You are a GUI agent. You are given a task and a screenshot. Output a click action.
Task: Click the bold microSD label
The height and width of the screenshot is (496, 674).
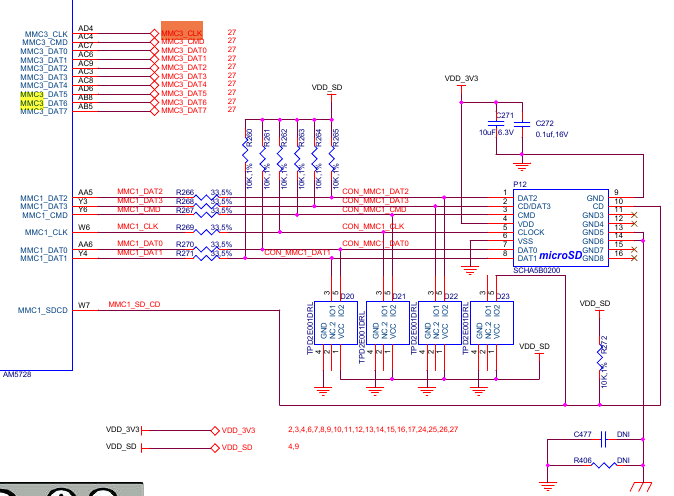point(561,255)
